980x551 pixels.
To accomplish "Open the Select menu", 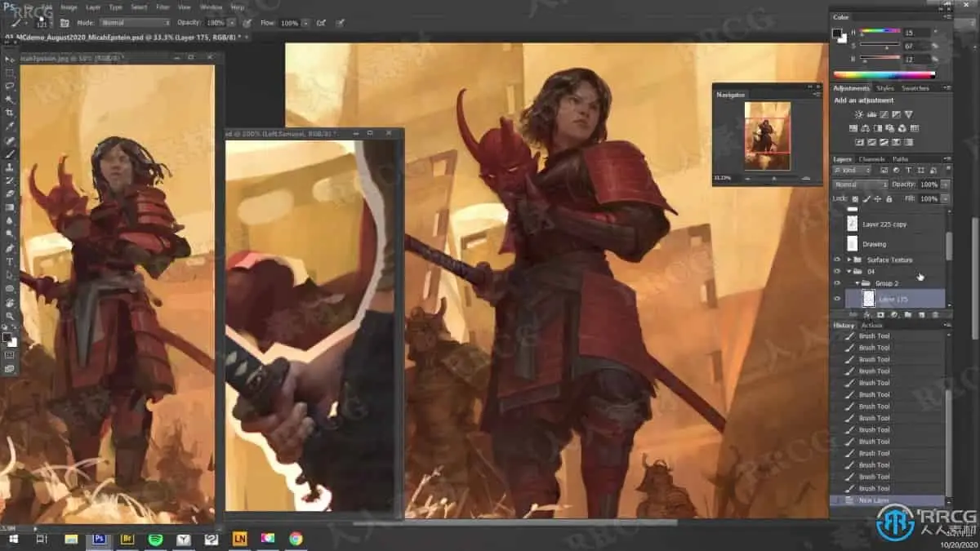I will pos(139,7).
